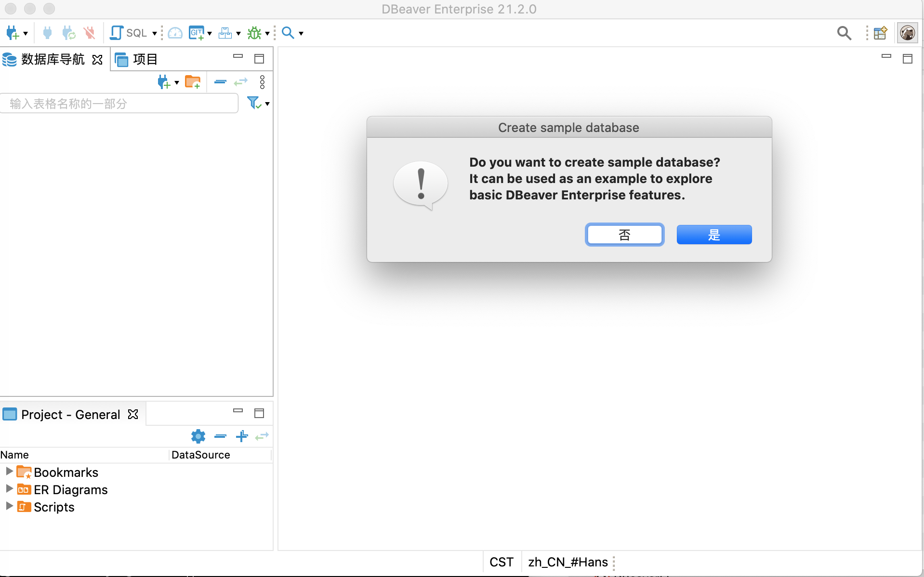The height and width of the screenshot is (577, 924).
Task: Click the Git toolbar icon
Action: (197, 33)
